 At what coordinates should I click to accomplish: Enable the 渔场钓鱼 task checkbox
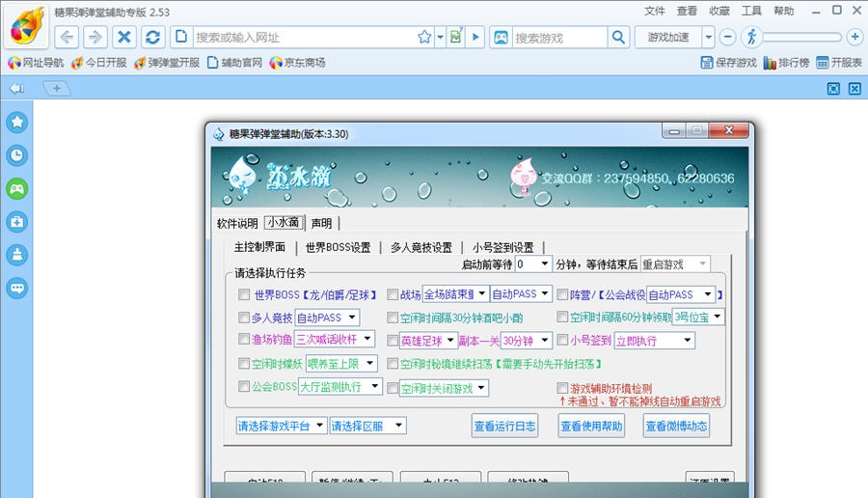(244, 339)
